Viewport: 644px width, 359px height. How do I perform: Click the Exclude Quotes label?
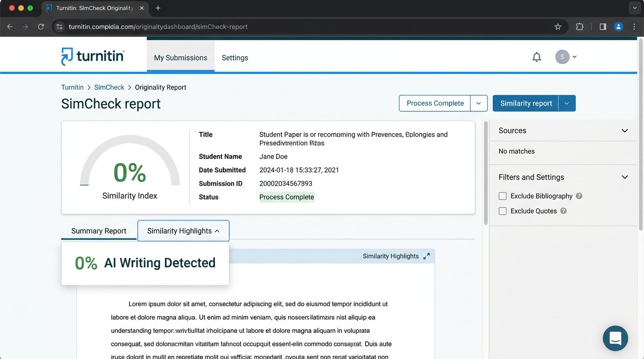pos(534,211)
